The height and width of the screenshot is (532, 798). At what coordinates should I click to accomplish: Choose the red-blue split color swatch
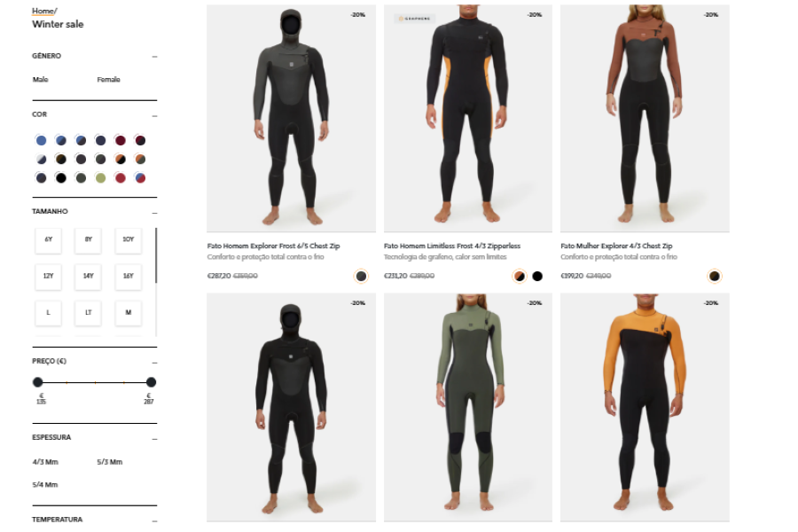coord(140,177)
